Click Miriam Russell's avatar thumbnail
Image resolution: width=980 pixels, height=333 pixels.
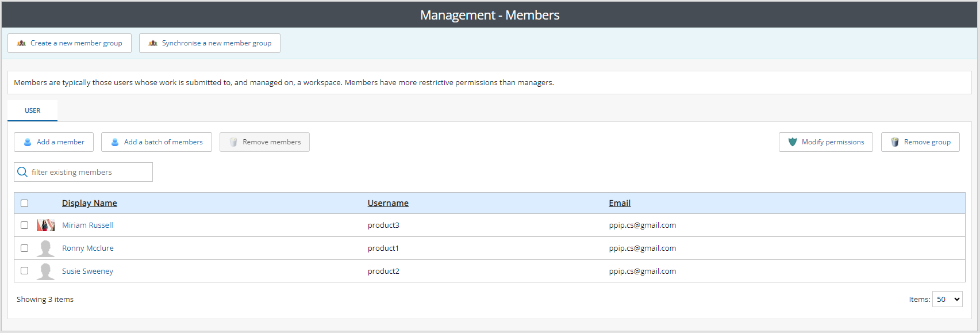coord(45,225)
